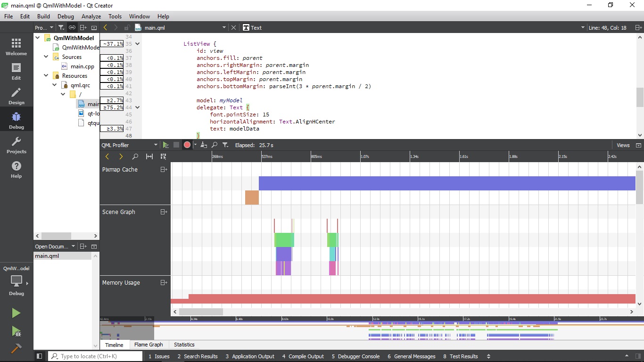Click the green Run button
The image size is (644, 362).
point(16,313)
